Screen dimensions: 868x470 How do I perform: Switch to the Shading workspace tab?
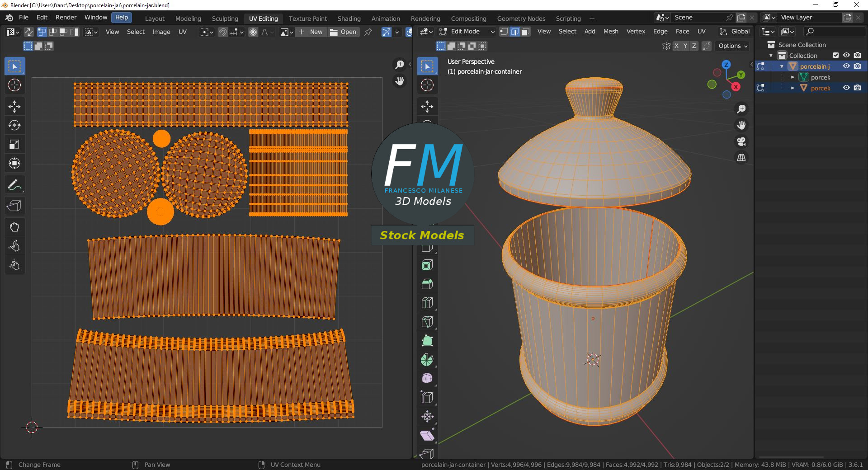click(349, 19)
